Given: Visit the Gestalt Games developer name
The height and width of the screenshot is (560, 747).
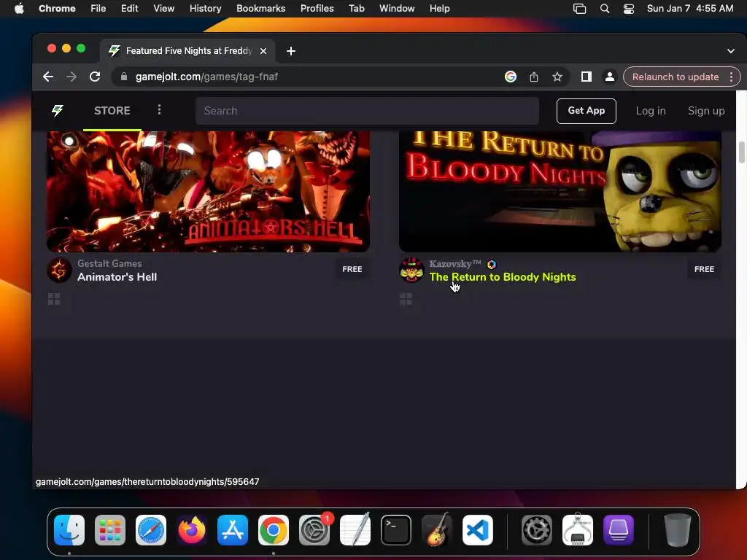Looking at the screenshot, I should click(x=109, y=263).
